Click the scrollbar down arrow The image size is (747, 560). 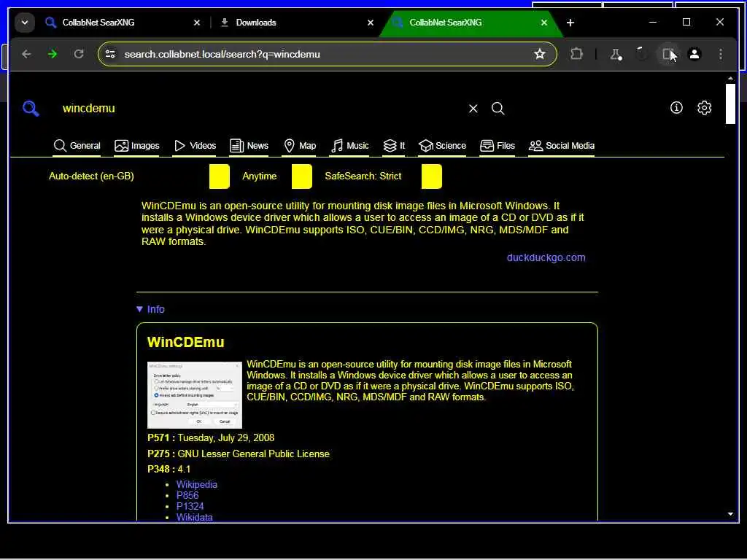pyautogui.click(x=730, y=514)
